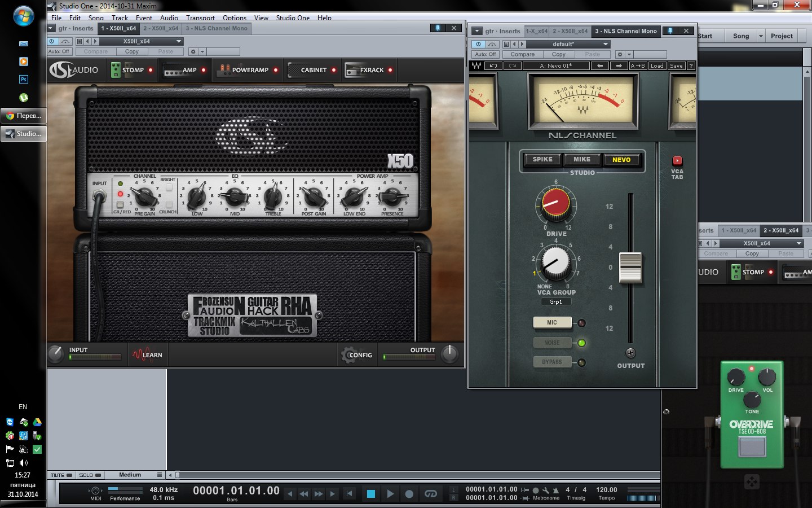Click the GR/RED channel switch

click(x=120, y=204)
